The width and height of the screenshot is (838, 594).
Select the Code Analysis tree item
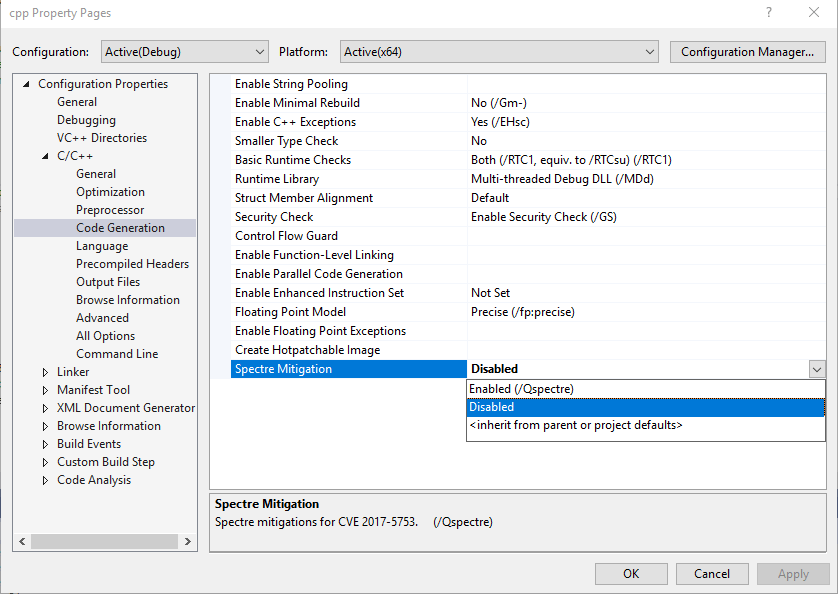coord(96,479)
